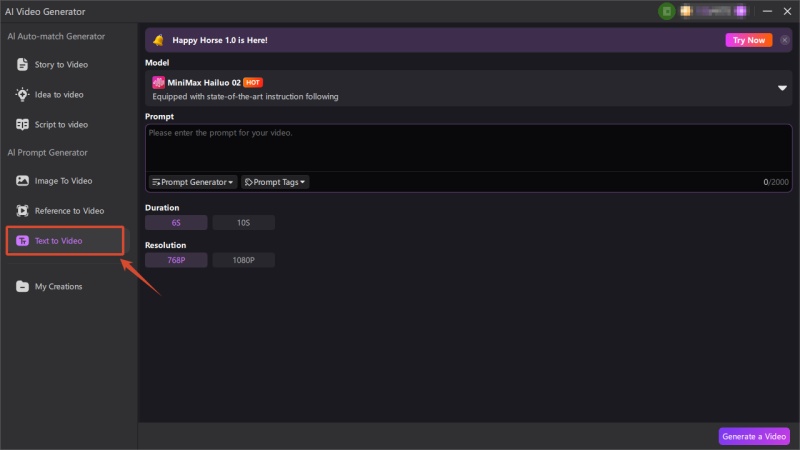The image size is (800, 450).
Task: Click the "0/2000" character counter
Action: pos(776,182)
